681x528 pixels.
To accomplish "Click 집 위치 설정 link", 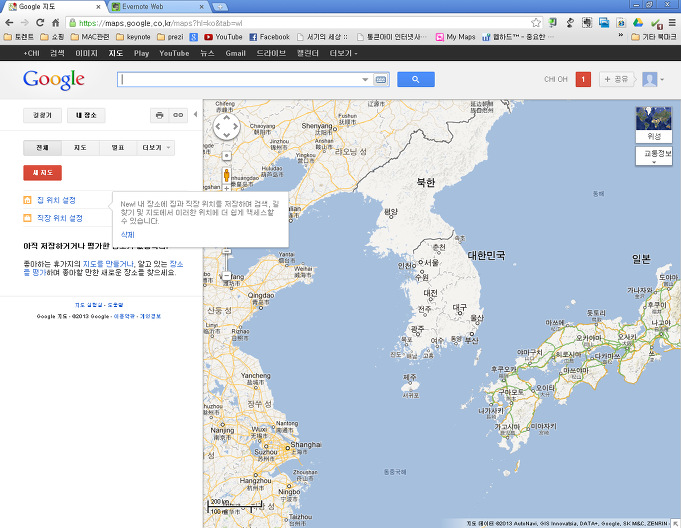I will tap(56, 200).
